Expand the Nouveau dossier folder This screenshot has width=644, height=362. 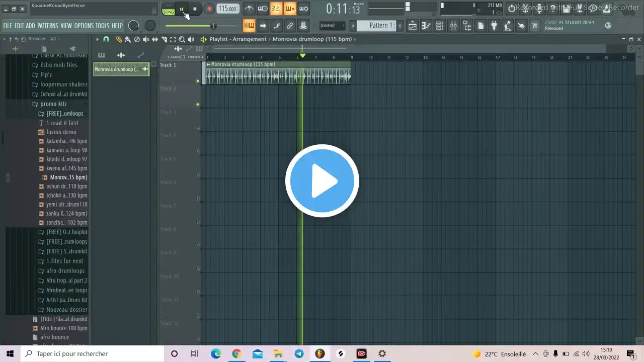point(62,310)
